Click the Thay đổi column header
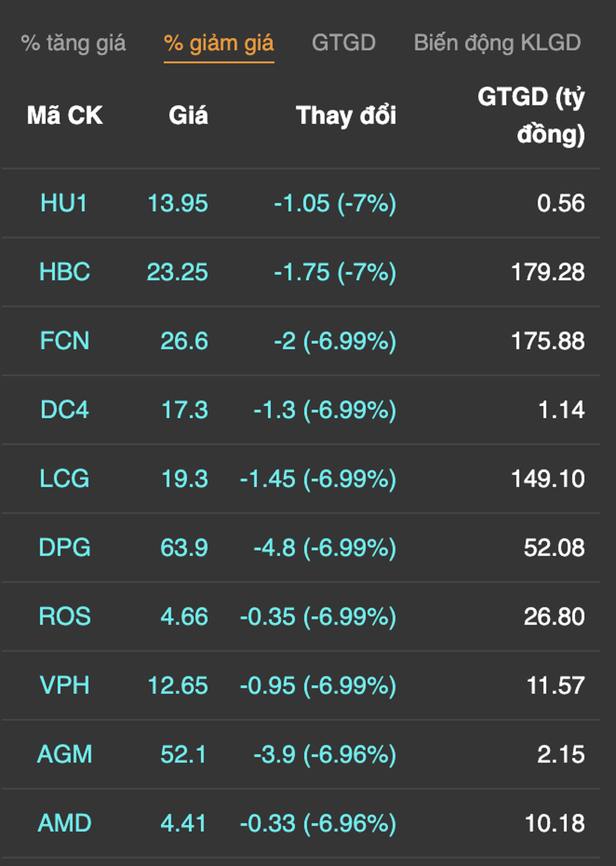 346,116
